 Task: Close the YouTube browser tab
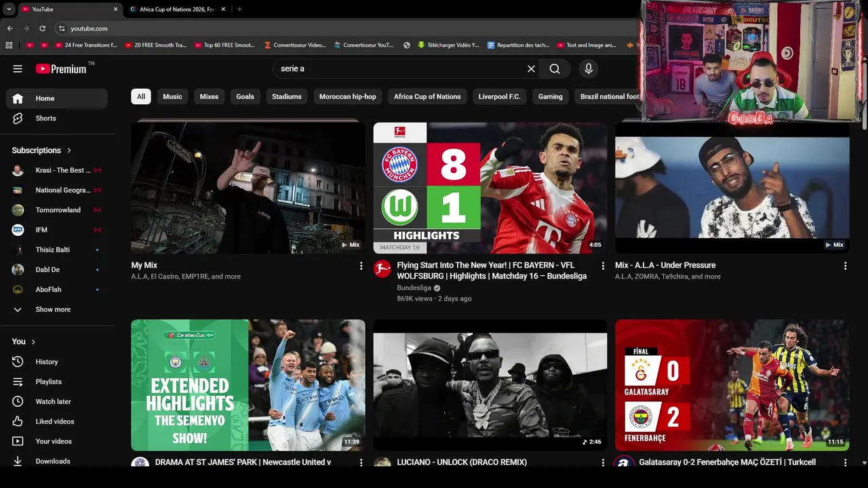(115, 9)
